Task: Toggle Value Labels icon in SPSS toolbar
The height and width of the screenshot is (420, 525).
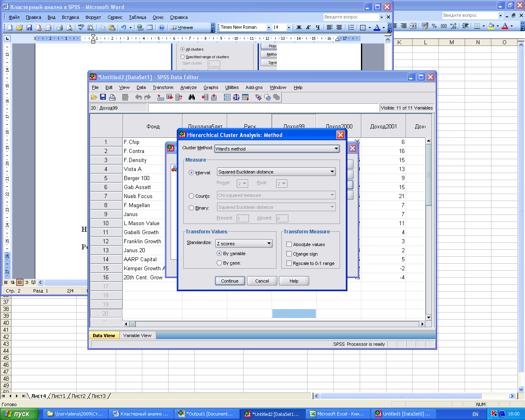Action: click(258, 97)
